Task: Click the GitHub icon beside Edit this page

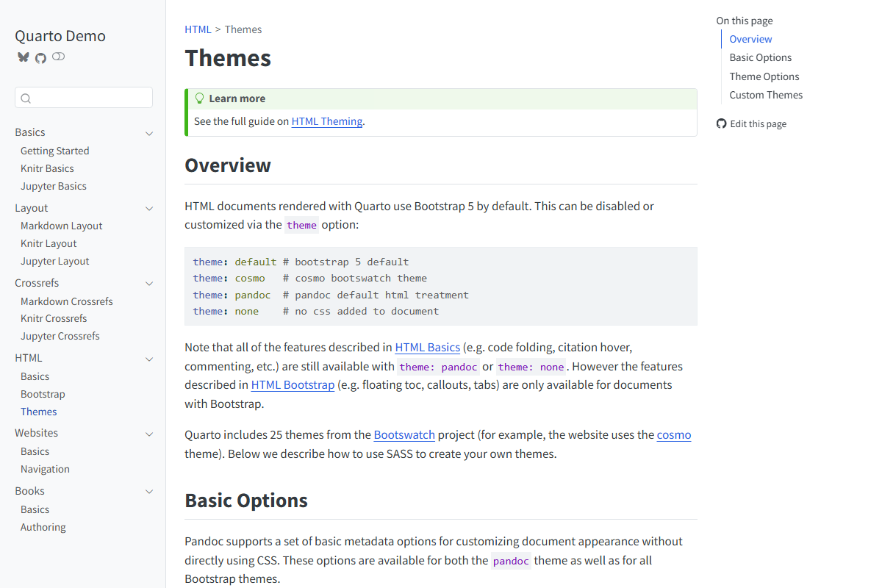Action: click(x=721, y=123)
